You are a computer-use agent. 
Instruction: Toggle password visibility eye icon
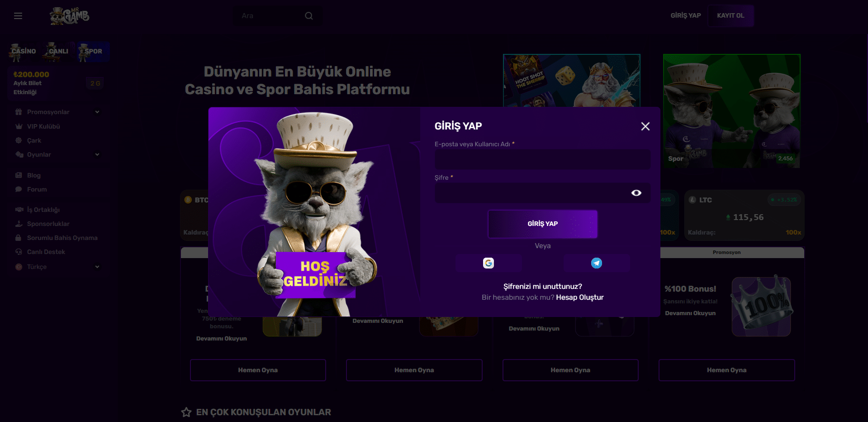(636, 193)
